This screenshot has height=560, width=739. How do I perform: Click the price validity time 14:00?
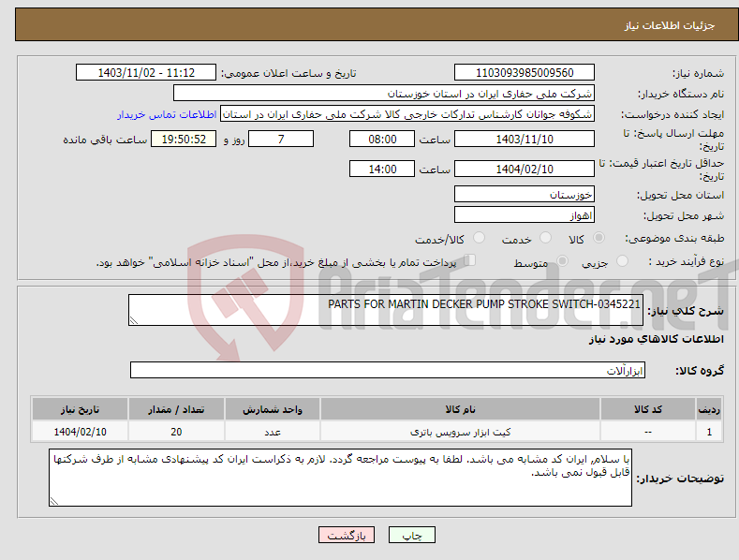pyautogui.click(x=382, y=169)
